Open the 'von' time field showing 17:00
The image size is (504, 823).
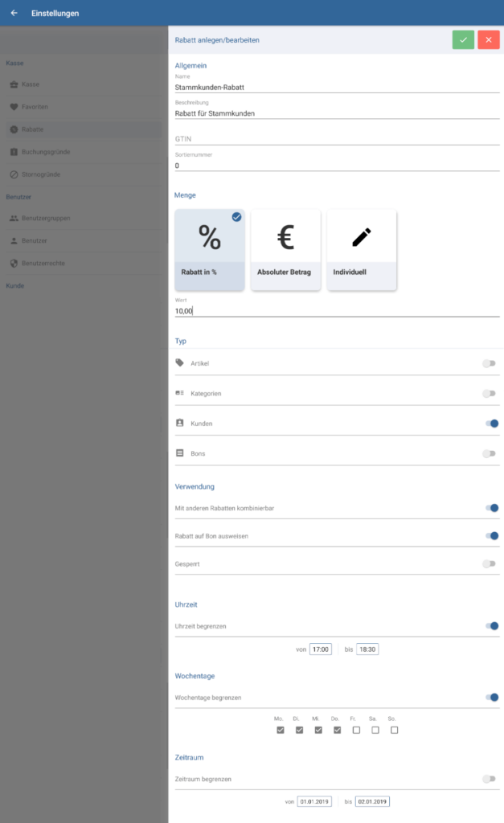(x=320, y=649)
